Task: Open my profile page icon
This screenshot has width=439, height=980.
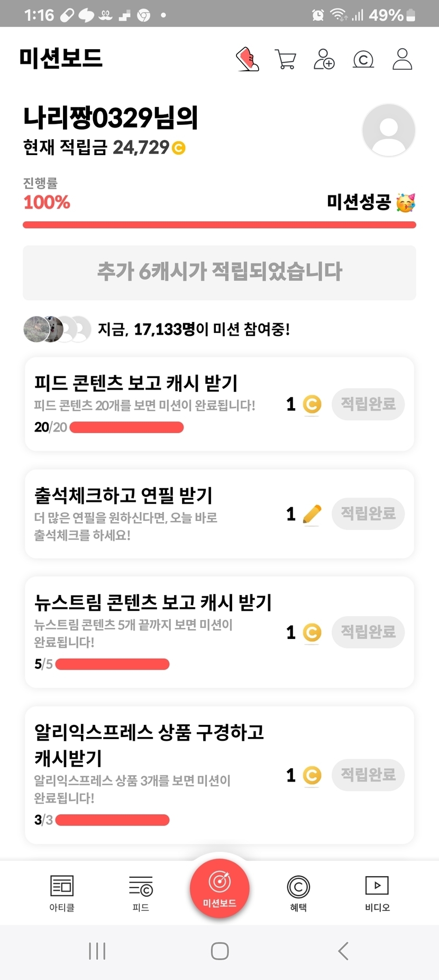Action: coord(403,59)
